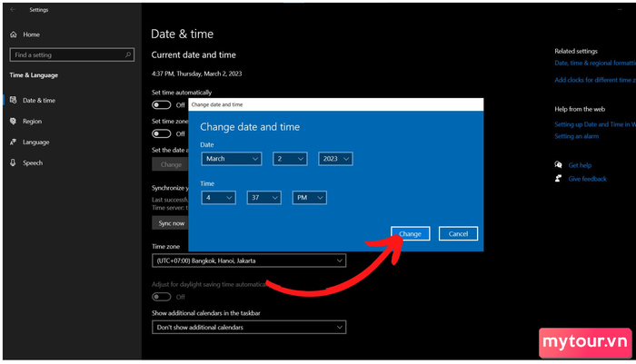
Task: Toggle Set time zone automatically switch
Action: point(162,133)
